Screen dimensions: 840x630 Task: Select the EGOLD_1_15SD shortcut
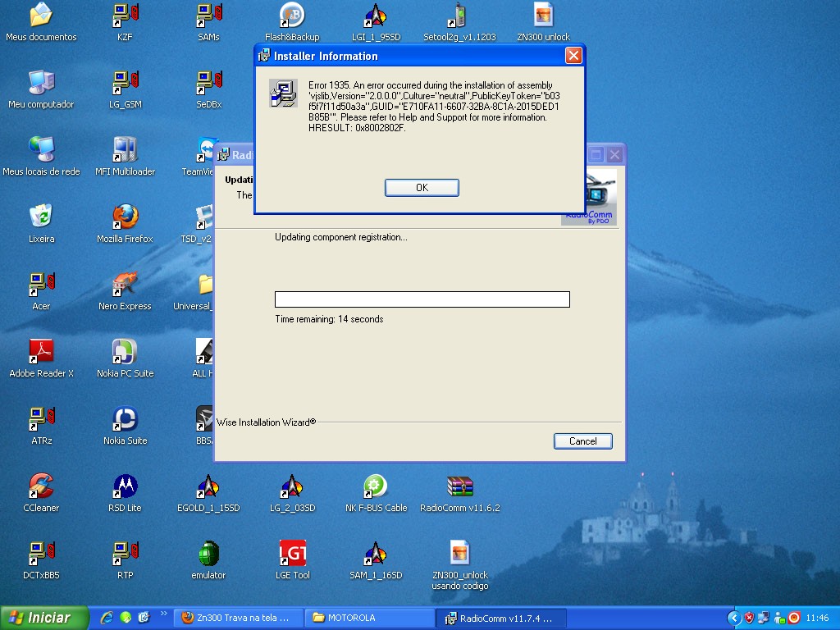(x=208, y=493)
